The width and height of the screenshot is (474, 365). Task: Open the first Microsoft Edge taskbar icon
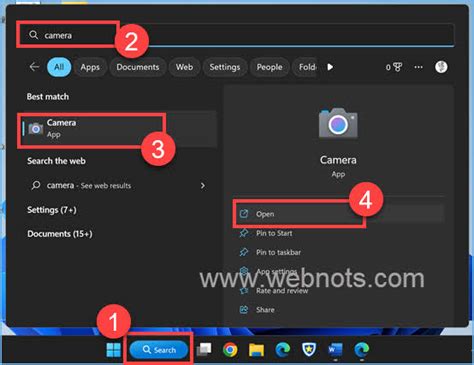pyautogui.click(x=283, y=350)
